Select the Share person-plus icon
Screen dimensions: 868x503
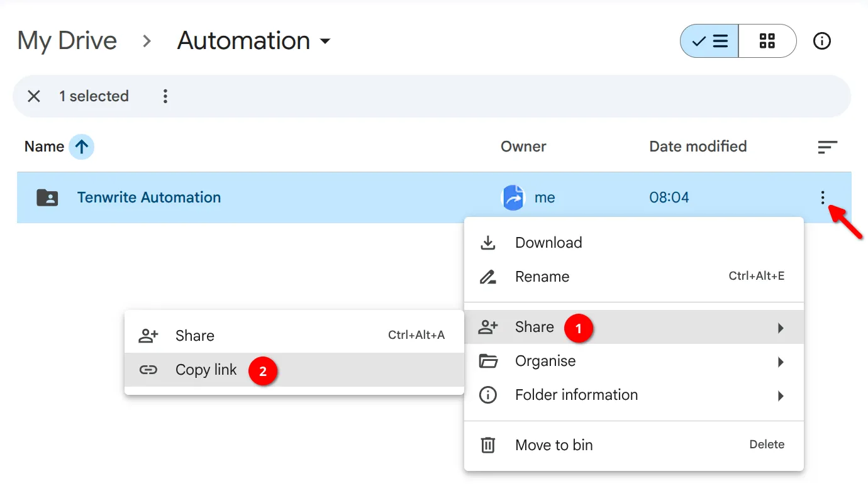tap(488, 327)
